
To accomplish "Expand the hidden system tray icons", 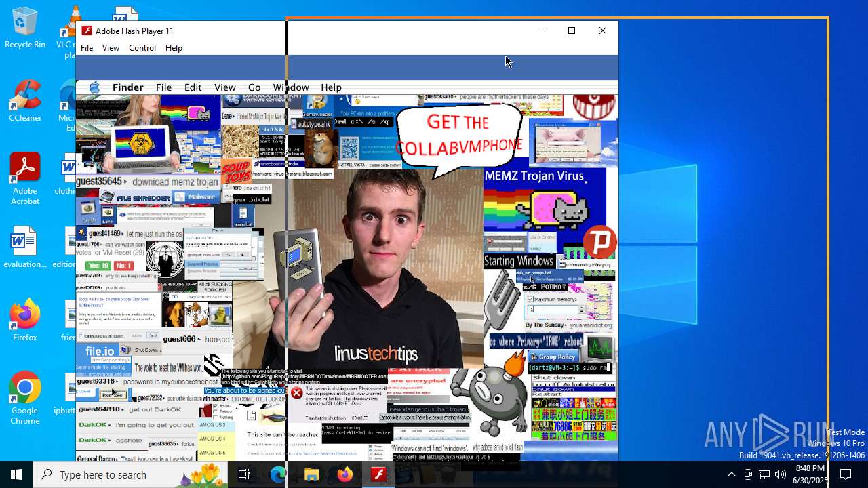I will [x=731, y=474].
